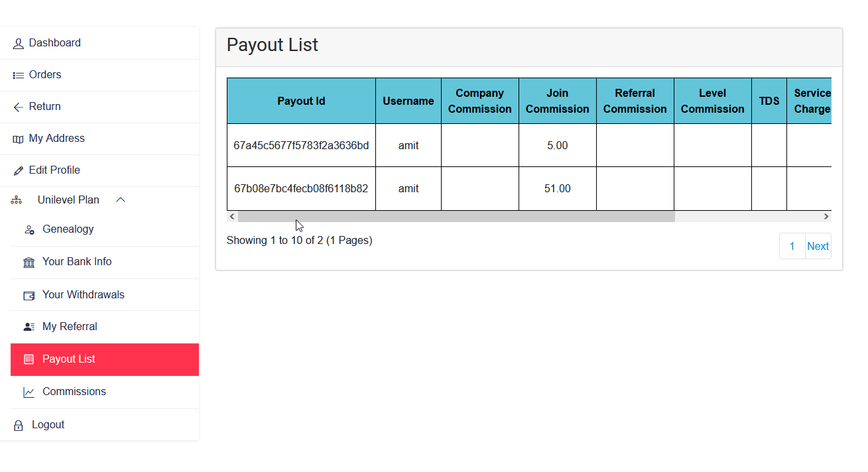Click the page 1 button

792,245
